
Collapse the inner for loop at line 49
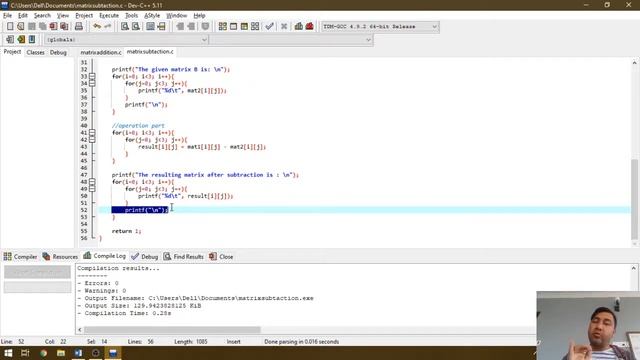pyautogui.click(x=92, y=189)
